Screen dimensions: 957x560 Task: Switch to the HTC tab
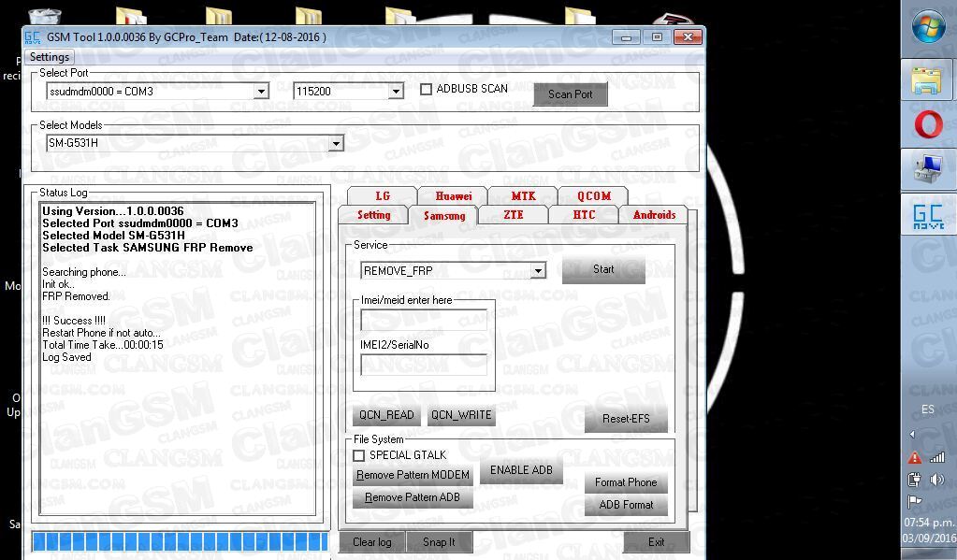coord(584,215)
